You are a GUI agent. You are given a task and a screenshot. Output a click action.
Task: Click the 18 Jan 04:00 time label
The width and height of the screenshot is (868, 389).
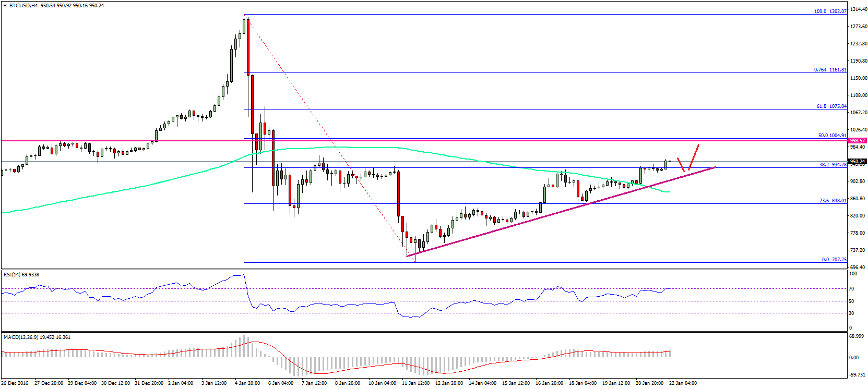coord(583,383)
